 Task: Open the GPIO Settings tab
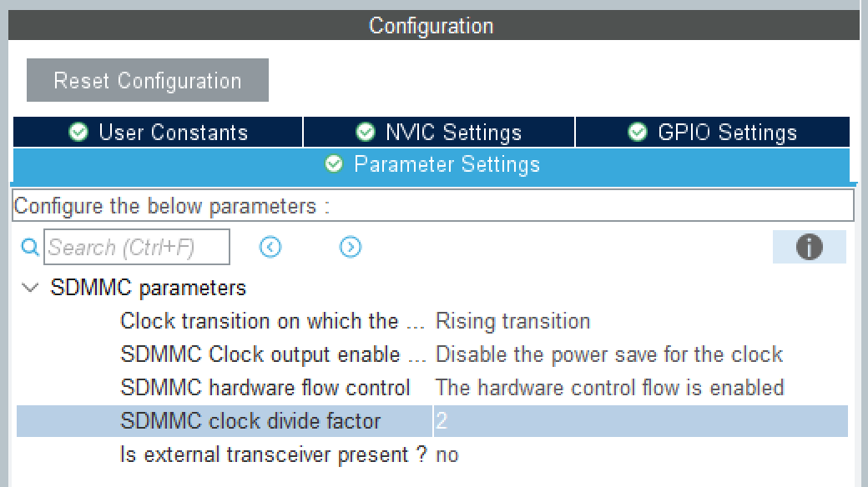727,132
